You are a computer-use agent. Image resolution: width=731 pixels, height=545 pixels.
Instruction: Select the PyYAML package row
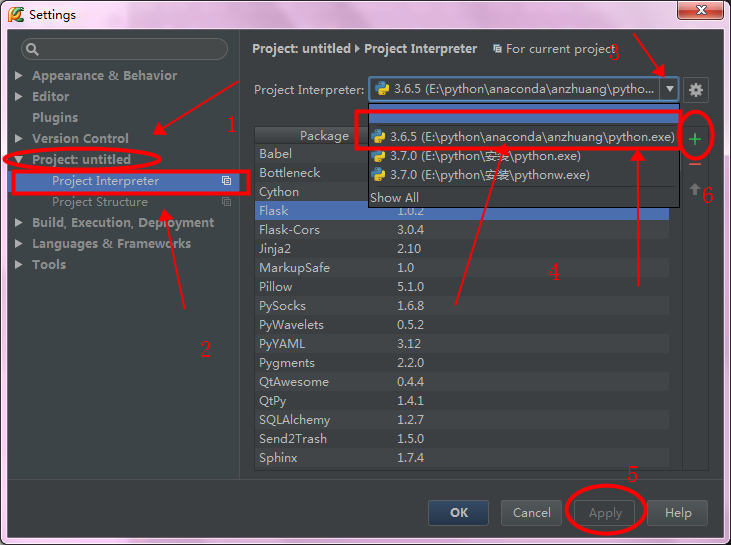462,344
